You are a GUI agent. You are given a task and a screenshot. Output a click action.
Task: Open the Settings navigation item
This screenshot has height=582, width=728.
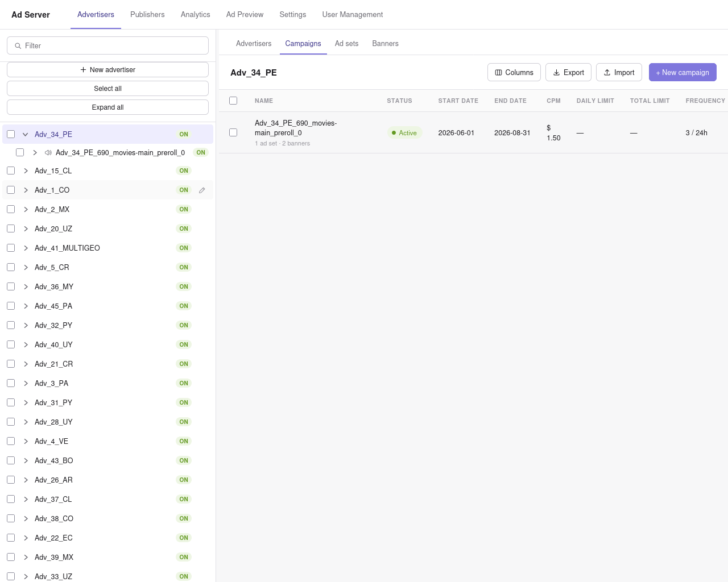point(293,15)
